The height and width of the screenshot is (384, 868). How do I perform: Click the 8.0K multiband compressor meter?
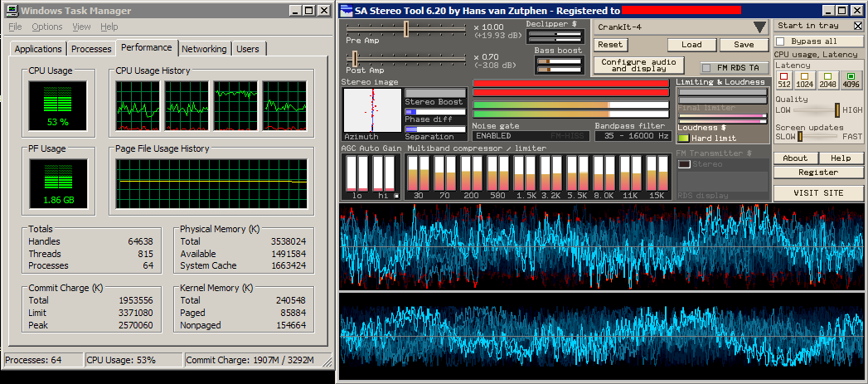[x=604, y=173]
